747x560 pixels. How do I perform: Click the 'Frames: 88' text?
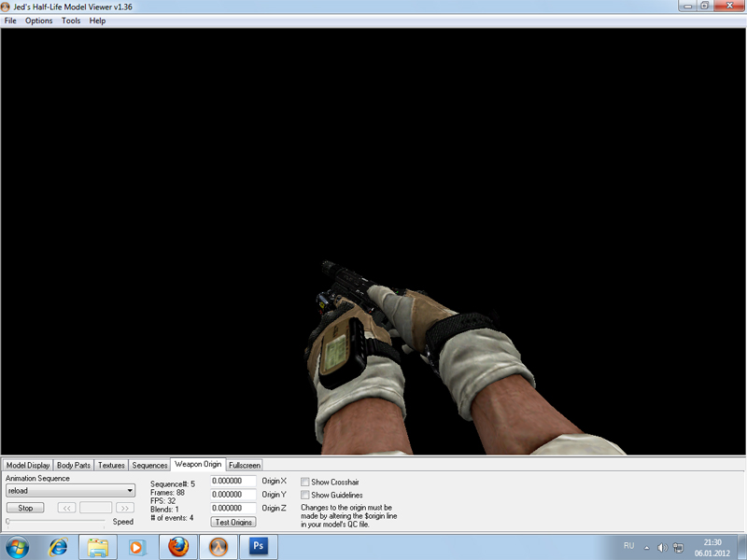click(x=167, y=493)
